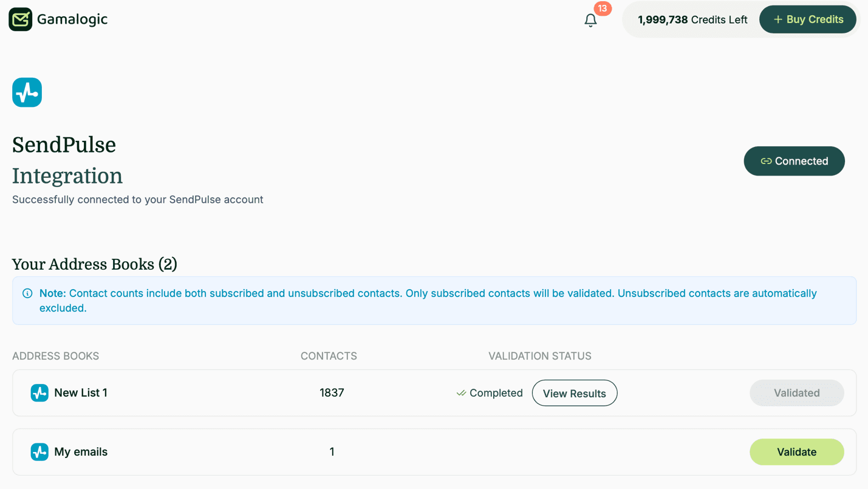Viewport: 868px width, 489px height.
Task: Select the SendPulse icon beside My emails
Action: 39,451
